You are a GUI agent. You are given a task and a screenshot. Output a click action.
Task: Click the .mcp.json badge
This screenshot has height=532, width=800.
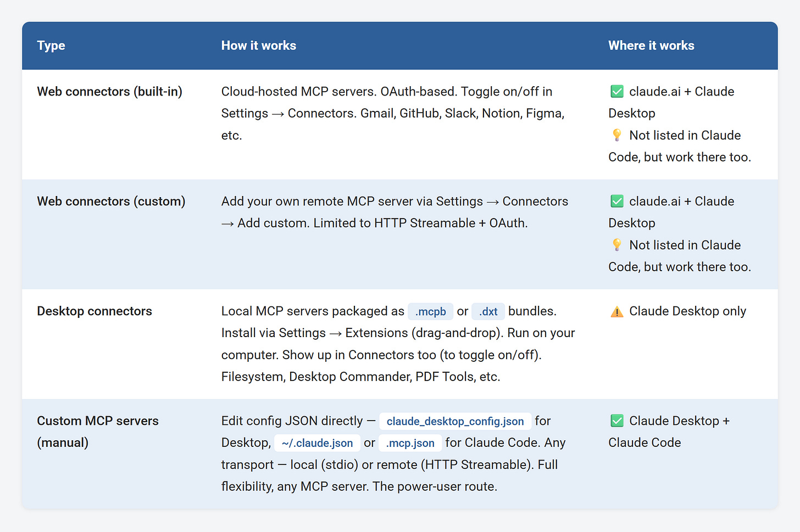tap(410, 443)
